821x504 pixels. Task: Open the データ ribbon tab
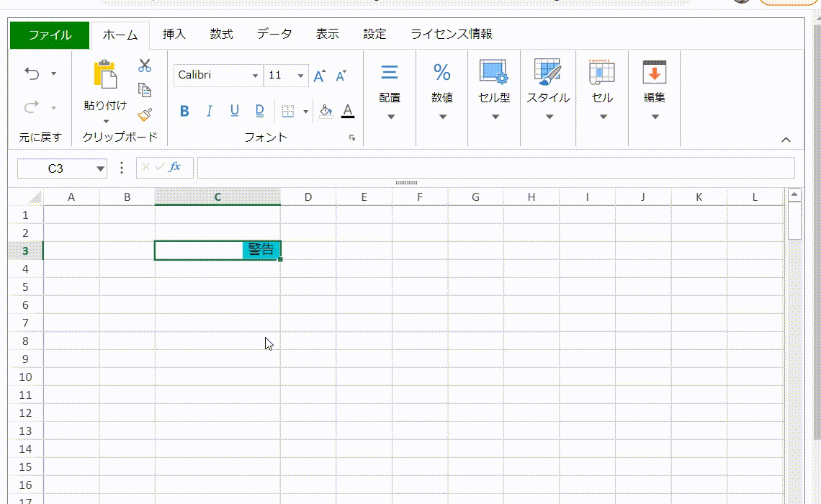(x=274, y=35)
